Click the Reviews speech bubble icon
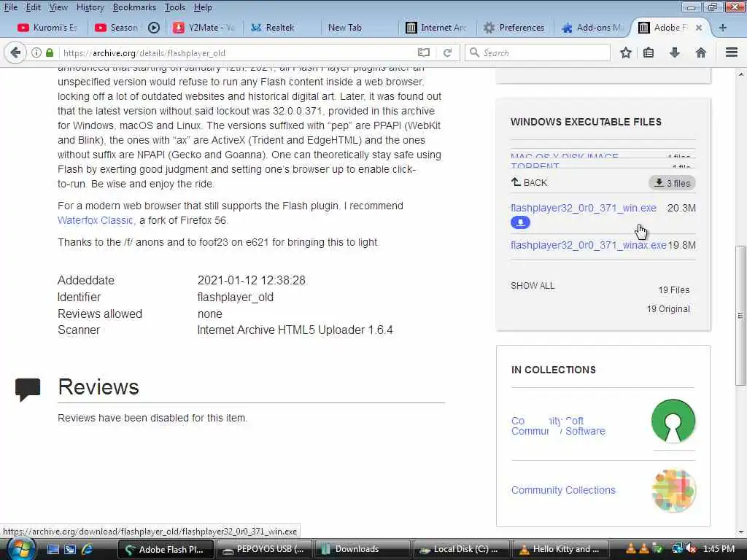Screen dimensions: 747x560 [x=28, y=389]
